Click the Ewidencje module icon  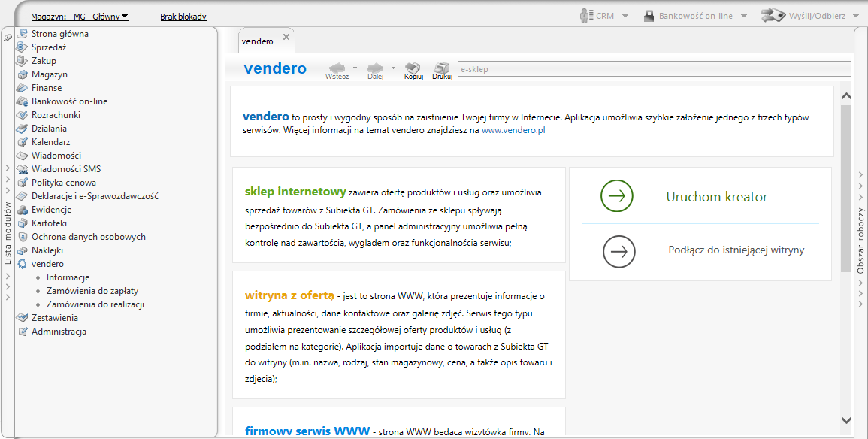tap(22, 210)
